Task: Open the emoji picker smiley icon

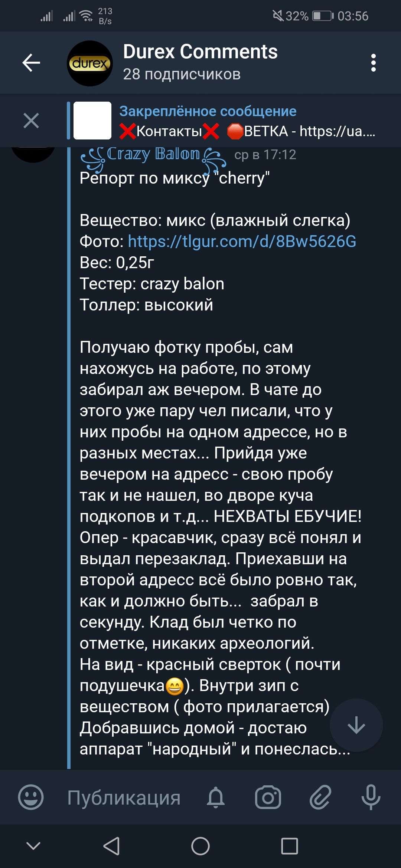Action: [31, 797]
